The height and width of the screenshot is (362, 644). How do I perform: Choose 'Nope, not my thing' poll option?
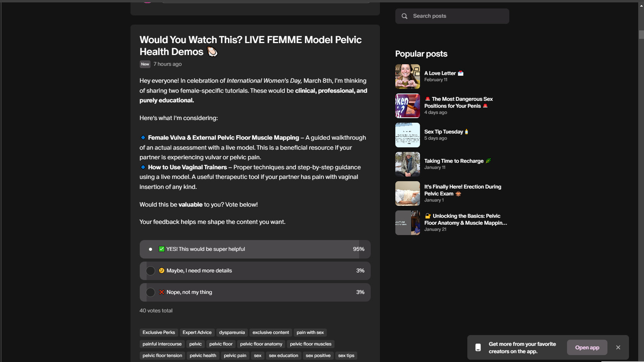click(x=151, y=292)
